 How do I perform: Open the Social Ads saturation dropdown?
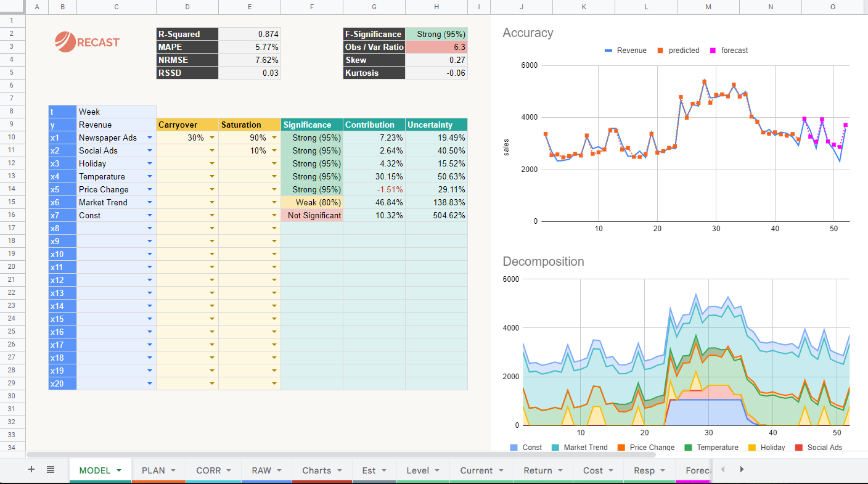click(275, 150)
